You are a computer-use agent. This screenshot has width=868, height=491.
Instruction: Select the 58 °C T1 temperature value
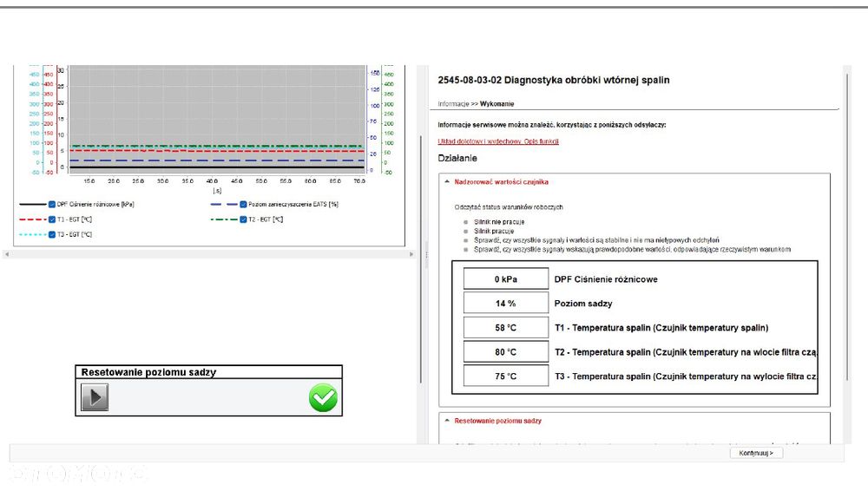pyautogui.click(x=506, y=328)
